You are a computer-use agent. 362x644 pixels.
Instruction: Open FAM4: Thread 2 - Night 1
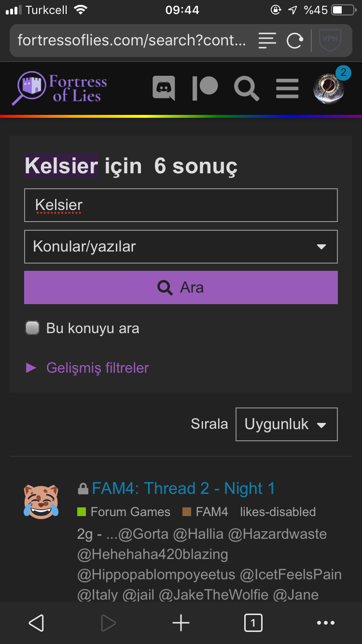pyautogui.click(x=183, y=489)
